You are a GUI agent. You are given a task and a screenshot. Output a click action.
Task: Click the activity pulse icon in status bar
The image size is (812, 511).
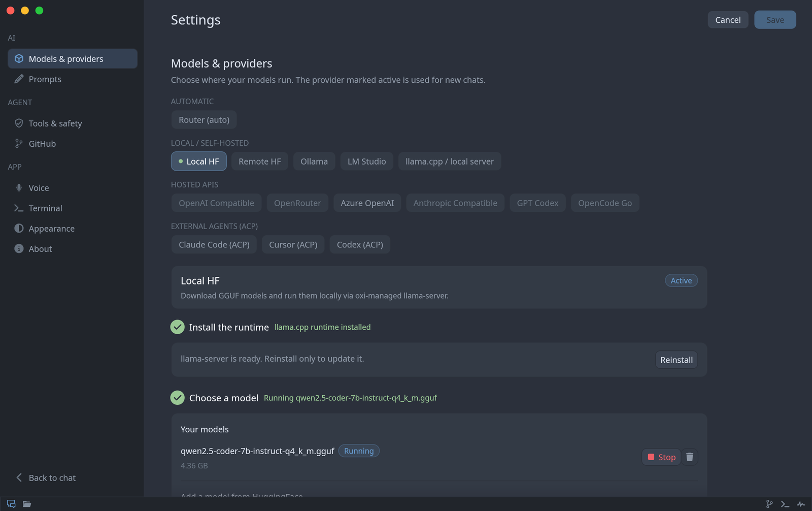pos(801,504)
